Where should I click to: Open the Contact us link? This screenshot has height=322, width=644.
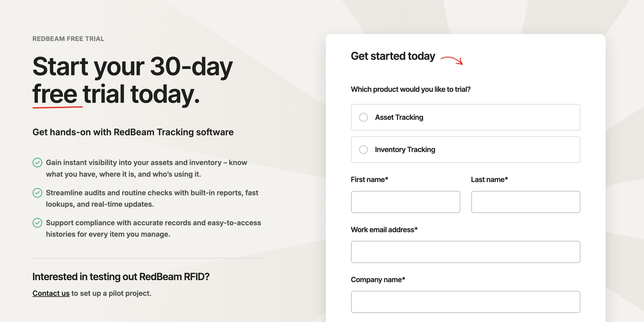(x=51, y=293)
